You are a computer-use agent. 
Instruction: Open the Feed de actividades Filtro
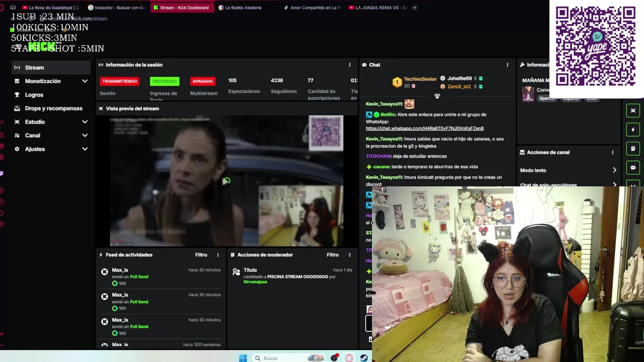(x=201, y=255)
